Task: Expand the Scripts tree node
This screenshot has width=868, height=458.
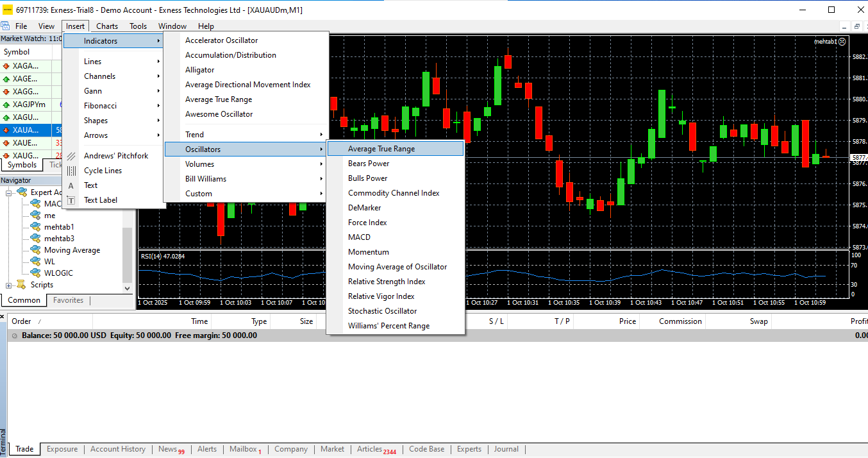Action: [9, 285]
